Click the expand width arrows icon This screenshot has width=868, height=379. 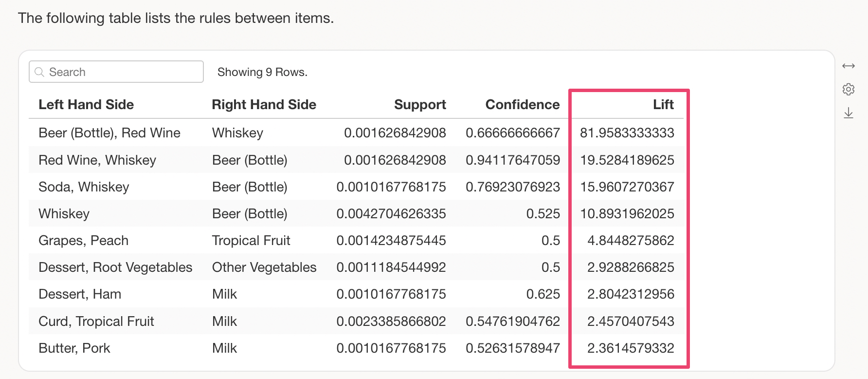pyautogui.click(x=849, y=66)
